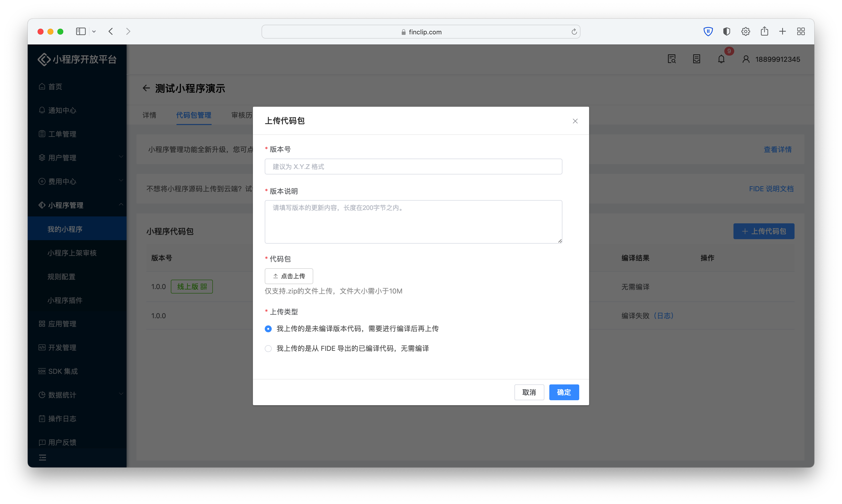Open 工单管理 in the sidebar
This screenshot has width=842, height=504.
point(77,134)
